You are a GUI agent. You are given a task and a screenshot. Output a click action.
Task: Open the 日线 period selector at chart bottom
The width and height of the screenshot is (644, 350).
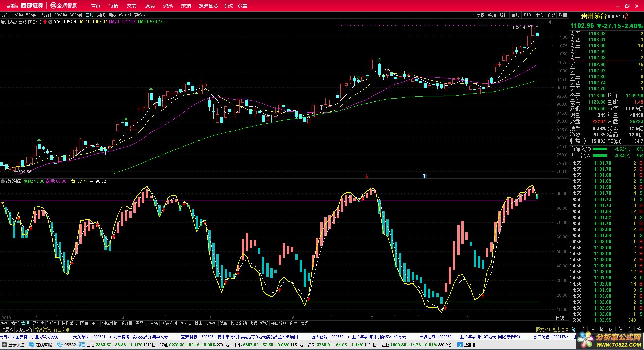560,318
